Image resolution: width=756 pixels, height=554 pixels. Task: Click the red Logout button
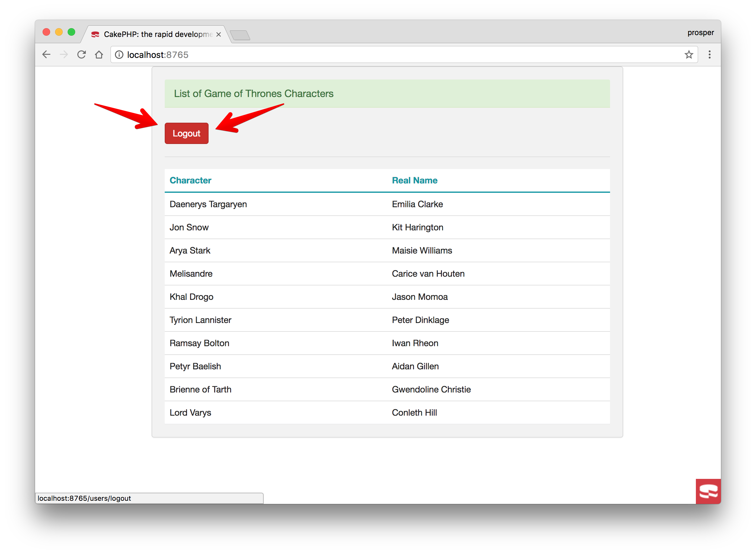coord(186,133)
